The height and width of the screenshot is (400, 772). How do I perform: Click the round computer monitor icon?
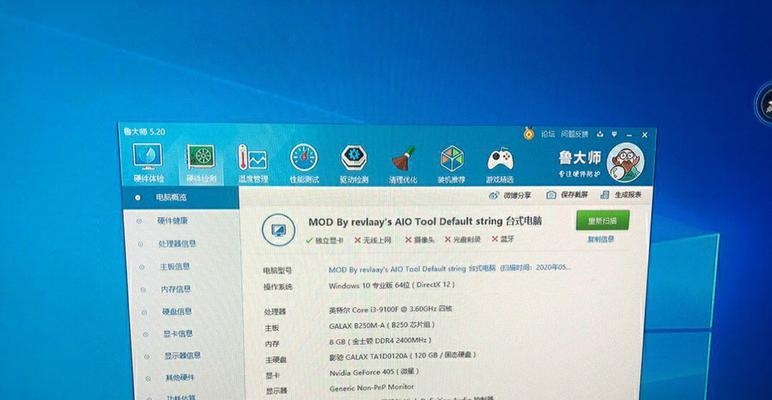click(x=279, y=230)
